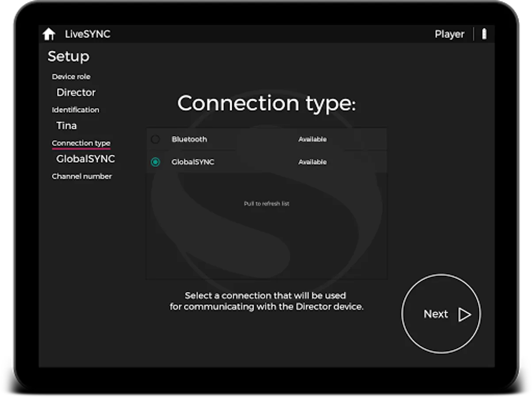Viewport: 532px width, 398px height.
Task: Go to the home screen icon
Action: (x=49, y=34)
